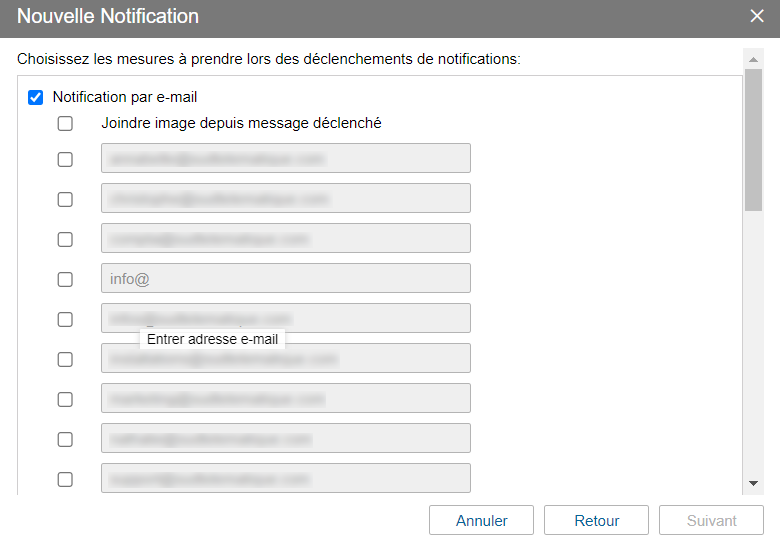Click the email field above the bottom one
780x541 pixels.
(286, 438)
